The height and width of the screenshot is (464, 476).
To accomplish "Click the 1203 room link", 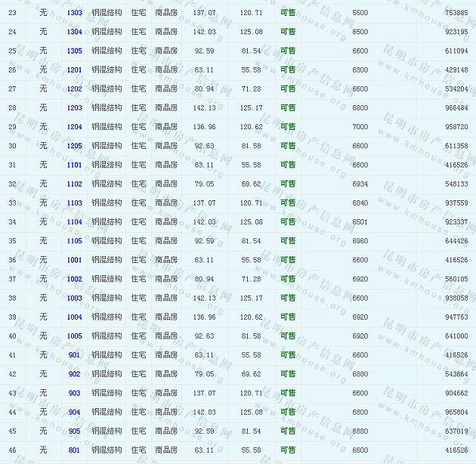I will (x=74, y=108).
